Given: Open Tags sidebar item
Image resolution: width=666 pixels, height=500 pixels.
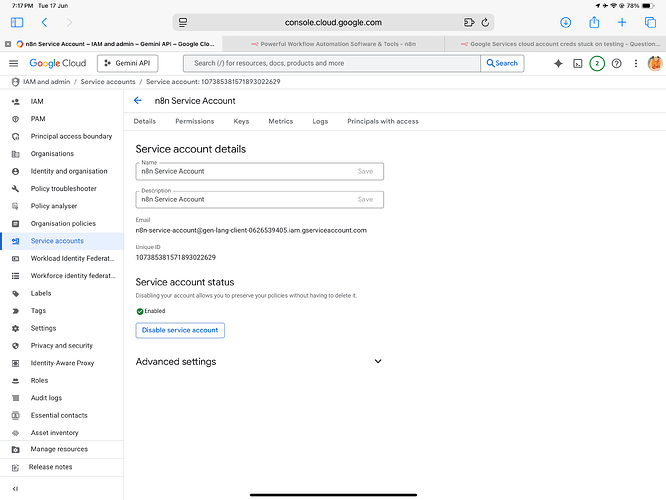Looking at the screenshot, I should click(62, 311).
